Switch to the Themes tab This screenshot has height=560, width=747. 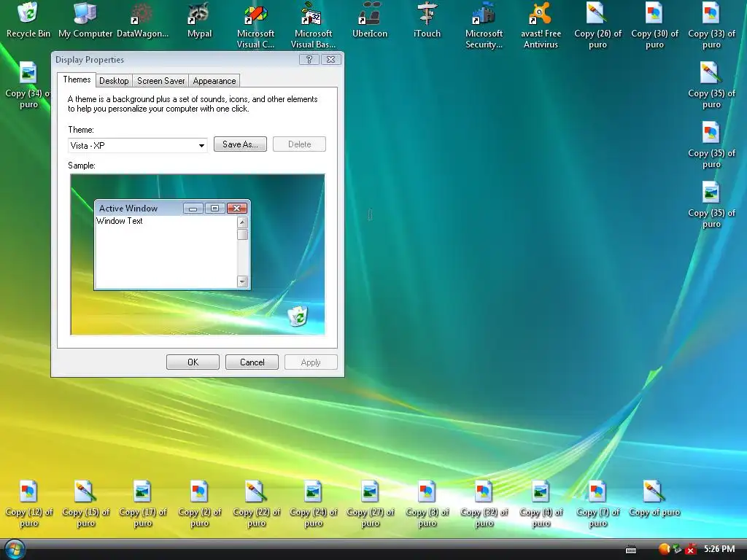77,79
